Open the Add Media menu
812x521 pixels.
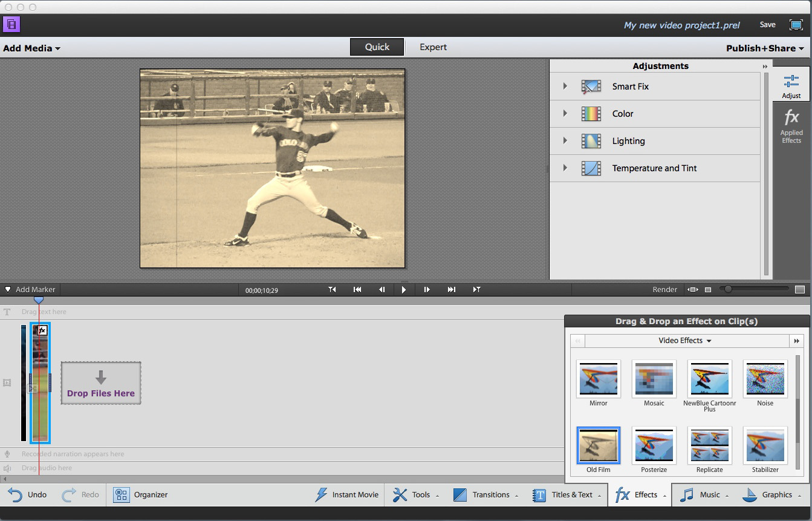point(31,48)
